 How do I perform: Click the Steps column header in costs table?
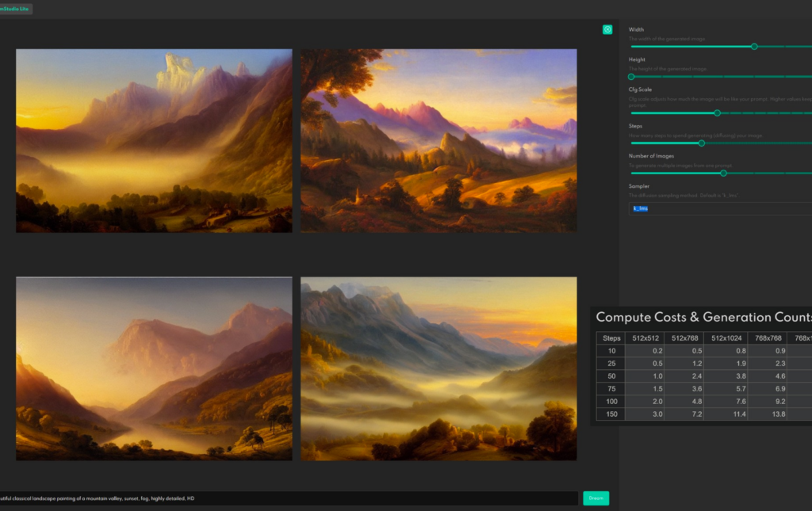611,338
